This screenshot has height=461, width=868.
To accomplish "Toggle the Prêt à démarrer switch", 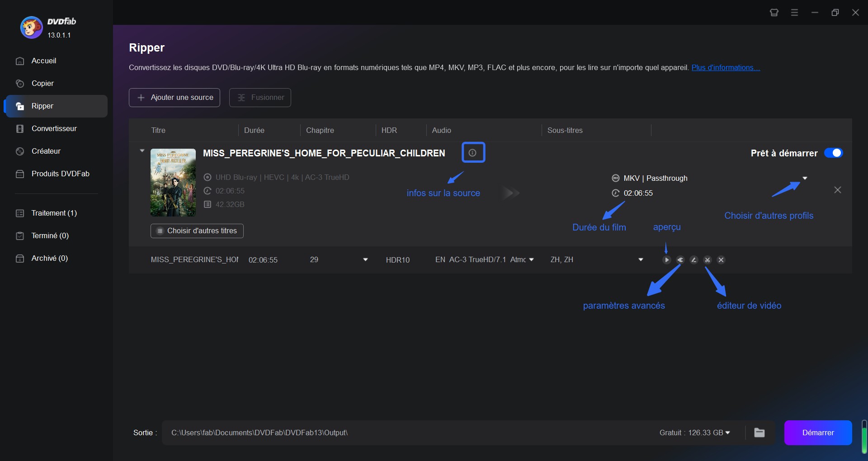I will click(x=833, y=153).
